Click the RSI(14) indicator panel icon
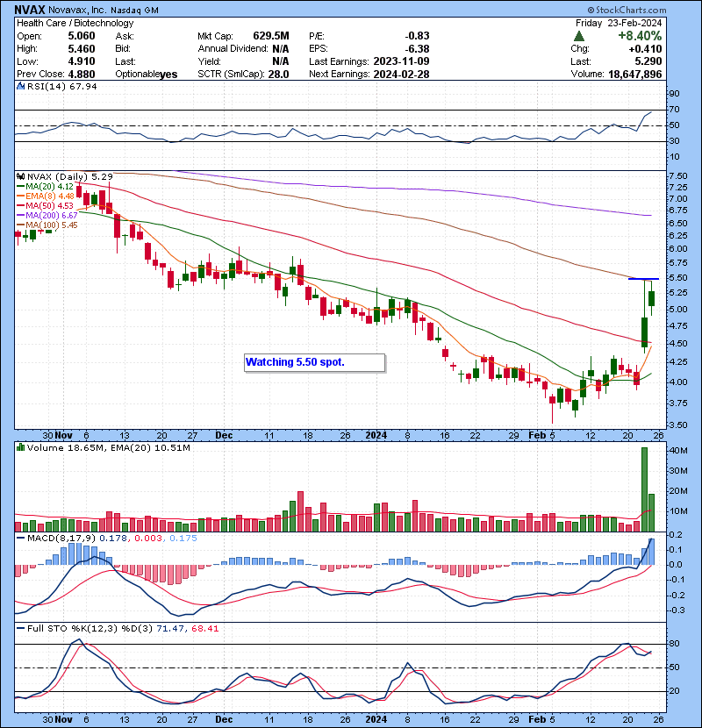Screen dimensions: 702x728 coord(20,86)
